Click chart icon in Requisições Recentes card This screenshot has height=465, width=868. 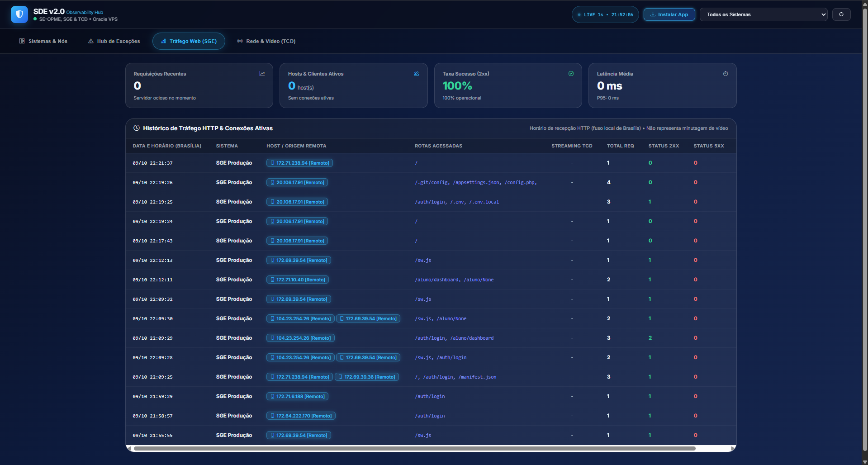click(x=262, y=74)
